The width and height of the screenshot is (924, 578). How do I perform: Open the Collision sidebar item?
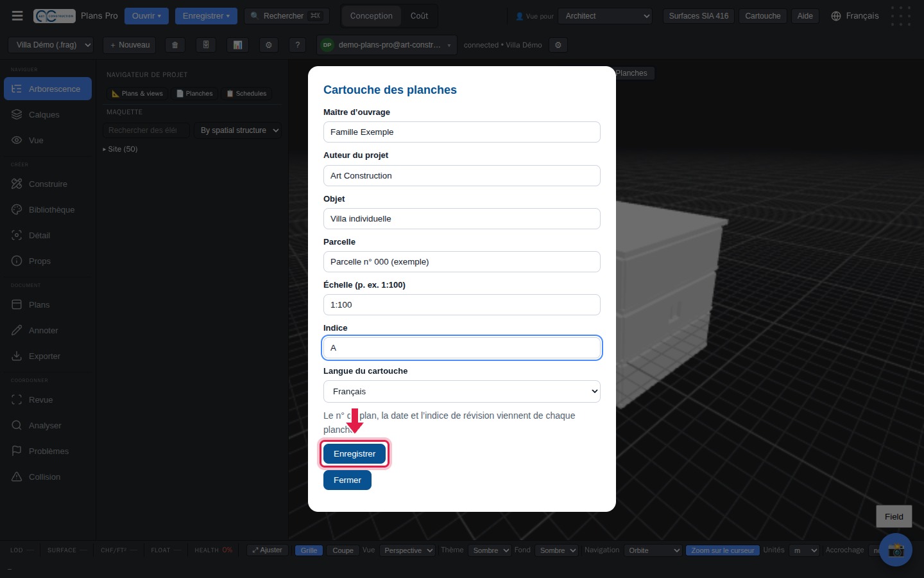(48, 477)
